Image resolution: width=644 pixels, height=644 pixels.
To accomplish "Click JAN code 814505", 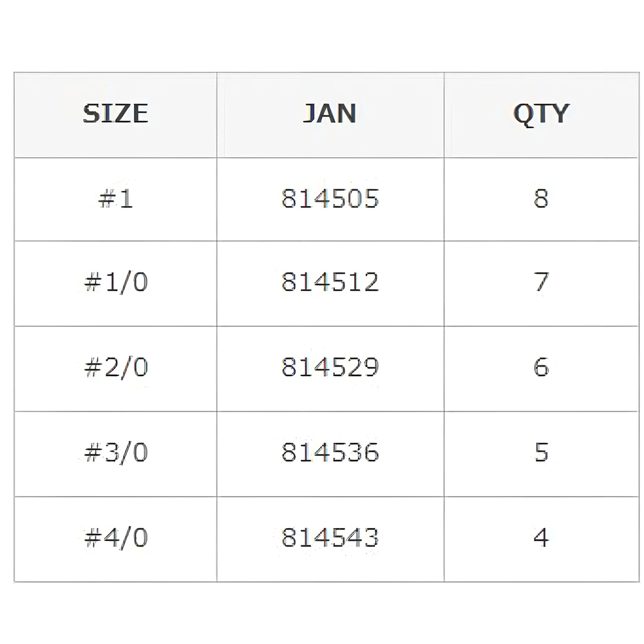I will [x=330, y=199].
